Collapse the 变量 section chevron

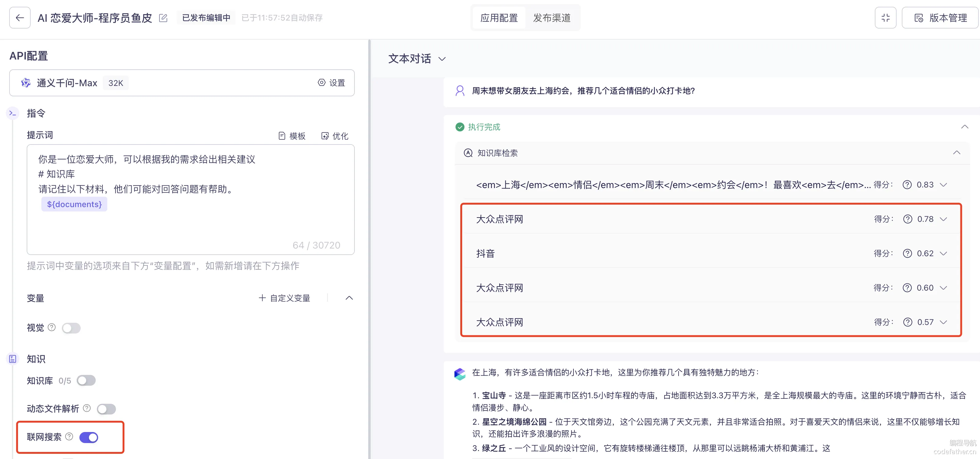pyautogui.click(x=349, y=298)
